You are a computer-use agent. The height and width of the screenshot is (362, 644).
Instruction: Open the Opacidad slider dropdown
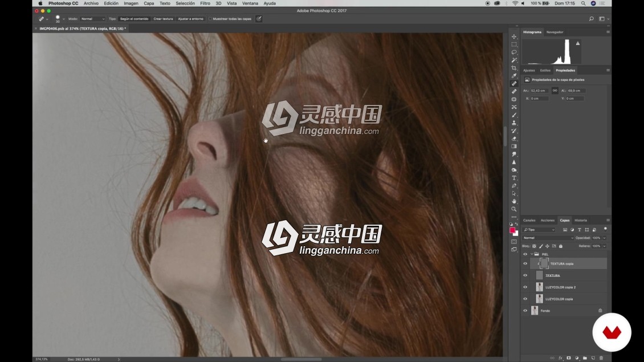click(x=604, y=238)
